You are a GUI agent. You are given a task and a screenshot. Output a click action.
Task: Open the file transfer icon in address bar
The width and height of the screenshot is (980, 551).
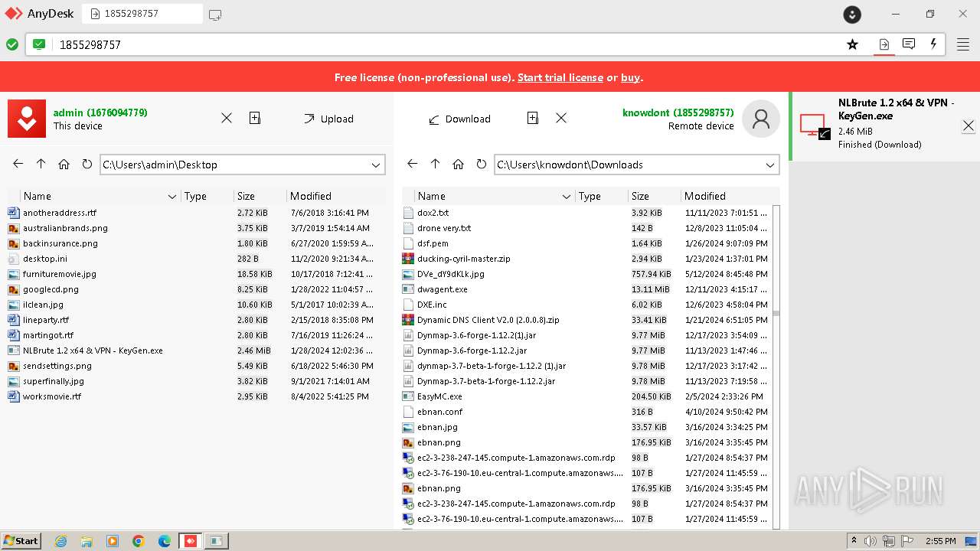(884, 44)
